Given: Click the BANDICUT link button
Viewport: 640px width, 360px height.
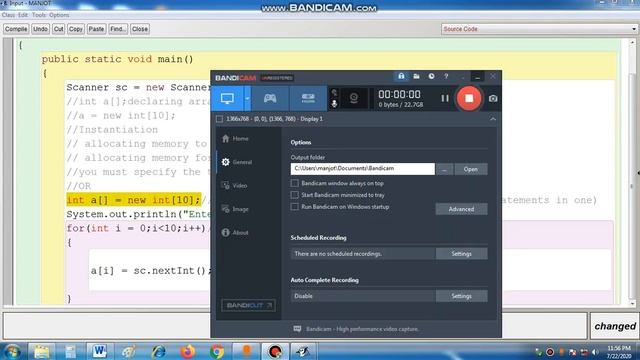Looking at the screenshot, I should [248, 305].
